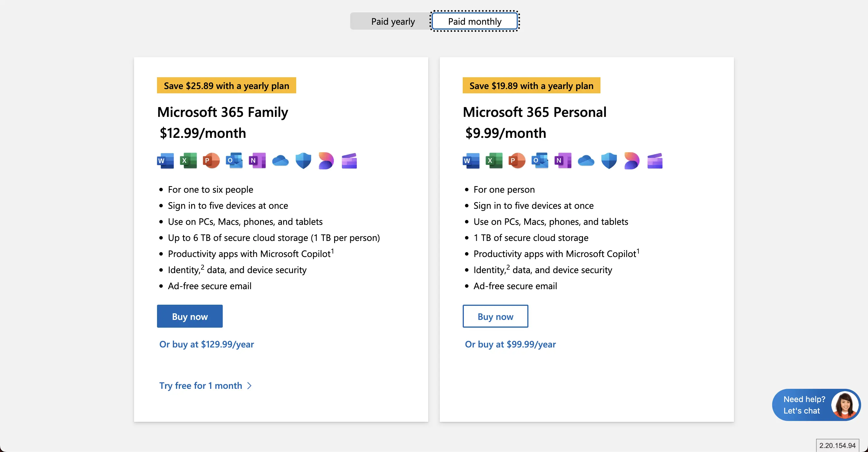This screenshot has width=868, height=452.
Task: Click the Excel icon in Family plan
Action: (x=188, y=161)
